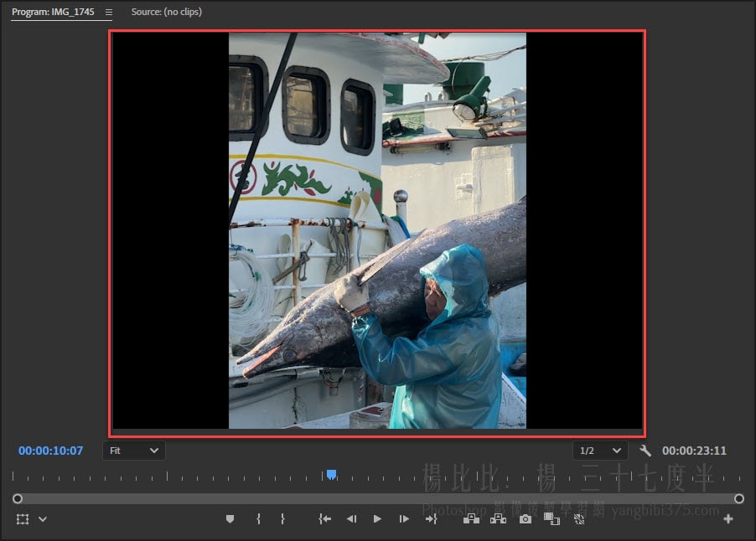Click the Add Marker button

(x=230, y=519)
